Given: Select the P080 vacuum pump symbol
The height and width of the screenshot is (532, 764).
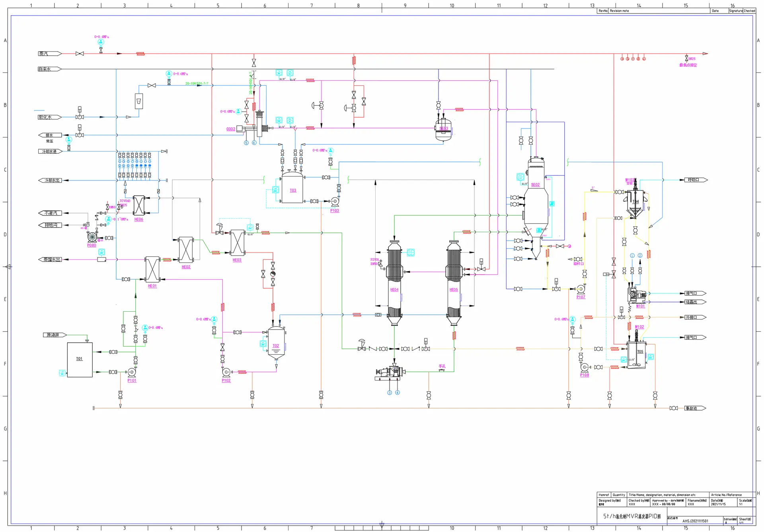Looking at the screenshot, I should (x=92, y=237).
